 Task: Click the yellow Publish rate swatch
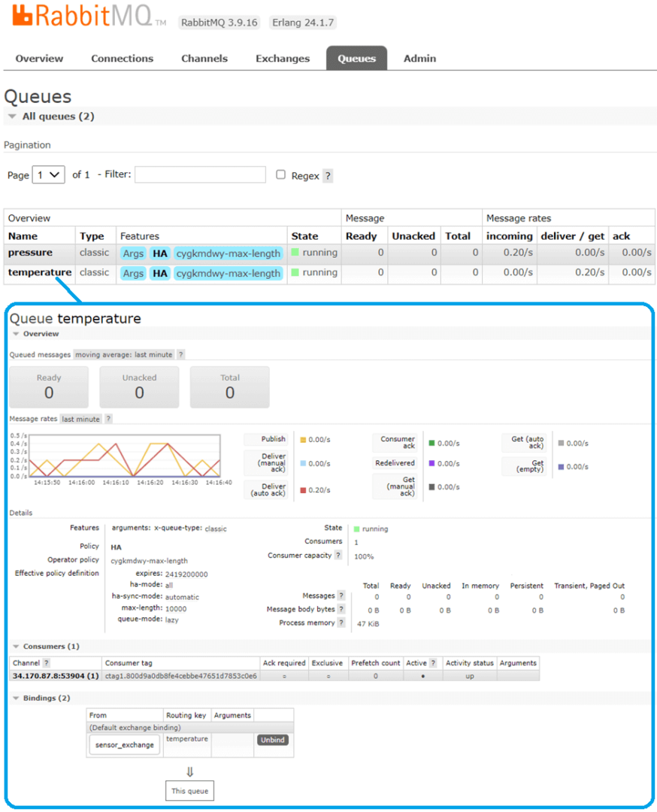point(303,440)
